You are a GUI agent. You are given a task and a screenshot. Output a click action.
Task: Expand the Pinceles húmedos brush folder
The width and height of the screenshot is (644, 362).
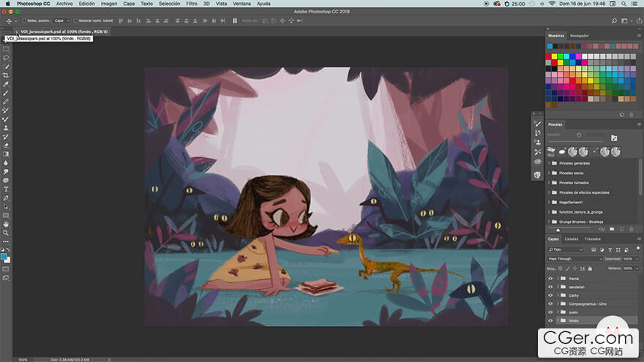click(x=549, y=183)
